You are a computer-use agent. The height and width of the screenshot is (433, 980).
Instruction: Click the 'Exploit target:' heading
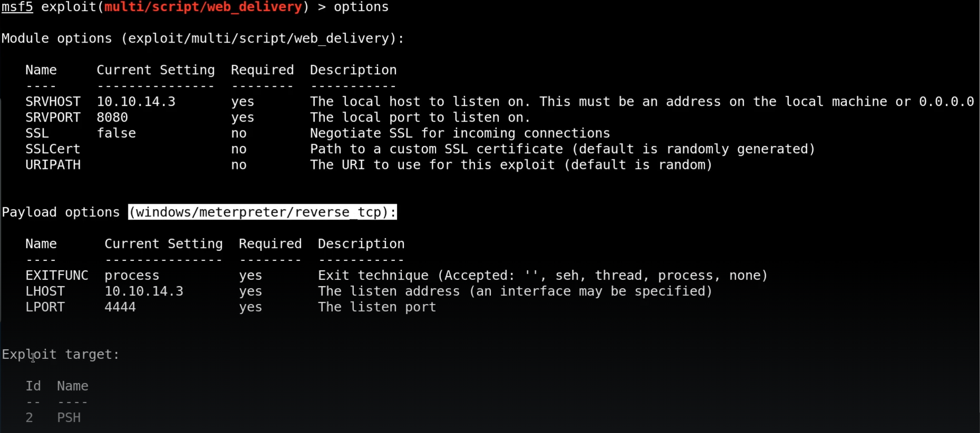click(61, 354)
